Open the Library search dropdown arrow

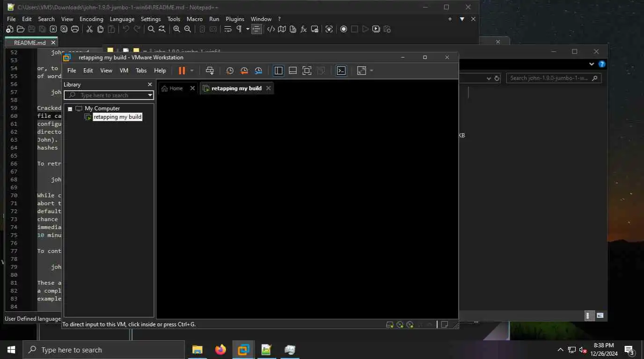(150, 95)
